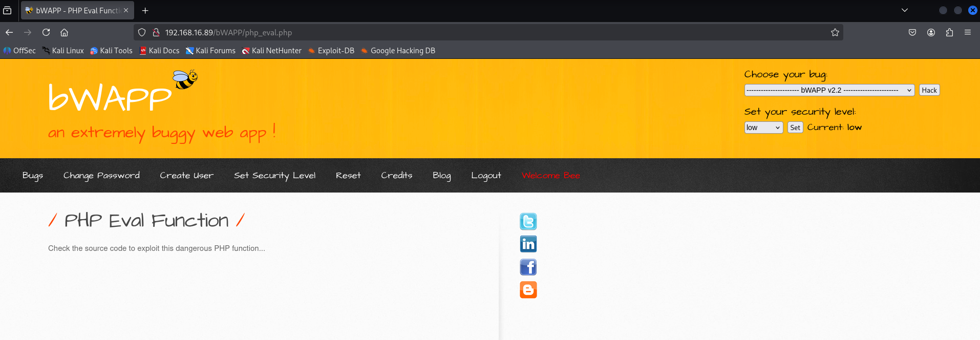This screenshot has height=340, width=980.
Task: Click the tracking protection shield icon
Action: (x=142, y=32)
